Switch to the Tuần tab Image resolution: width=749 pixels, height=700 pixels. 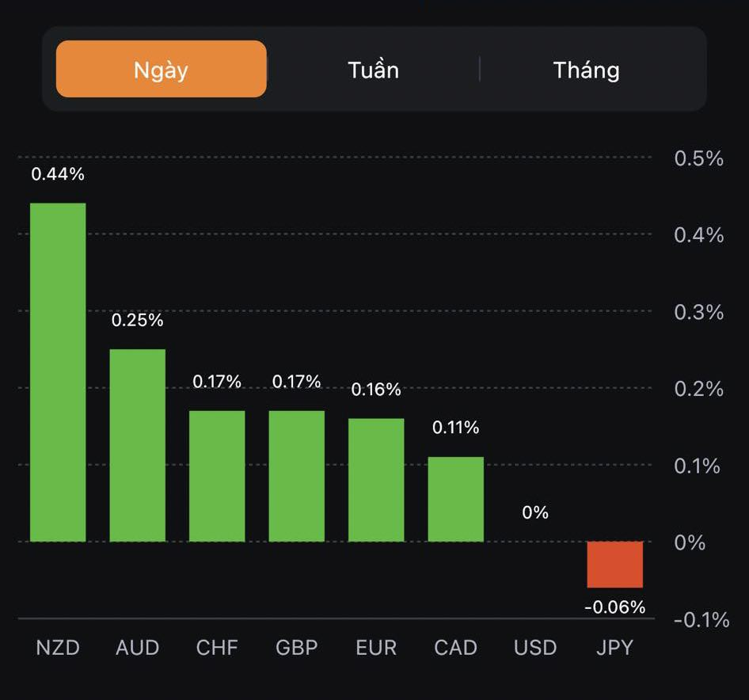373,70
